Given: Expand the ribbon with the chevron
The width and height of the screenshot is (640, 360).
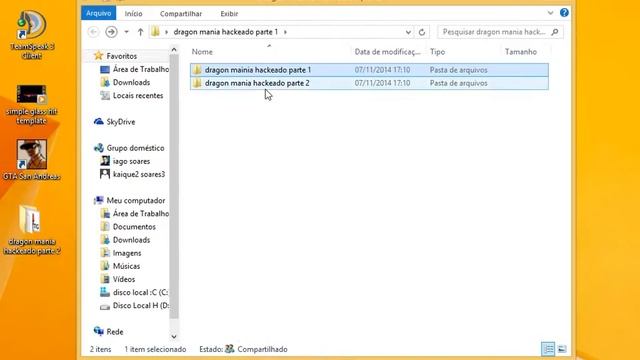Looking at the screenshot, I should point(550,13).
